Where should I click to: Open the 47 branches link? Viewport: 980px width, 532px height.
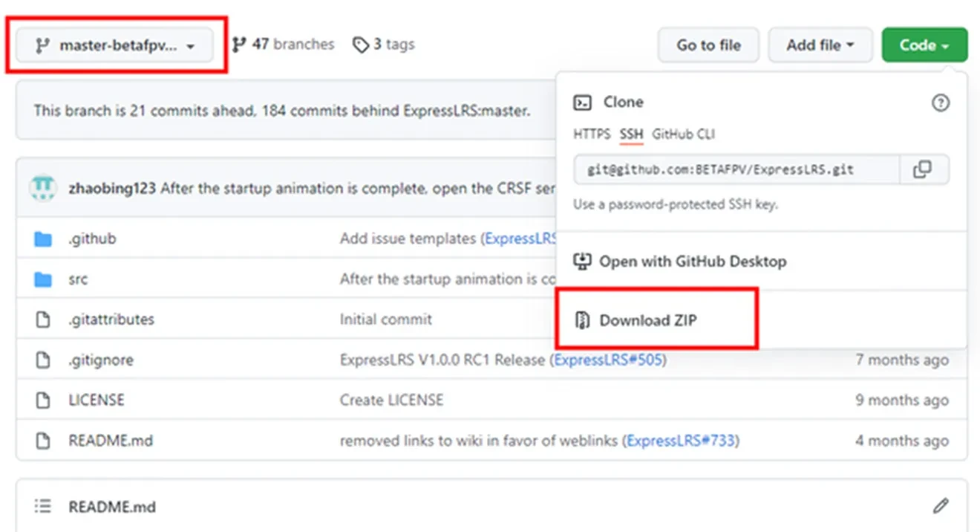(x=283, y=45)
